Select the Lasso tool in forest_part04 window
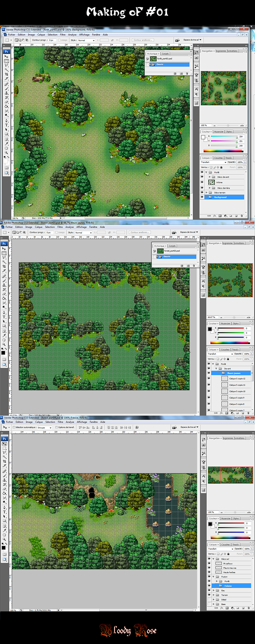Image resolution: width=255 pixels, height=644 pixels. click(x=4, y=453)
